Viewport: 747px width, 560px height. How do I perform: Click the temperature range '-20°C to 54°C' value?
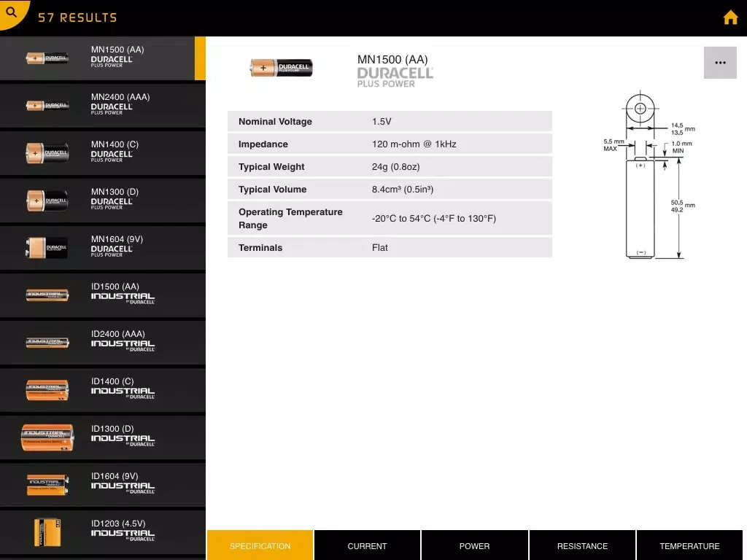click(434, 218)
